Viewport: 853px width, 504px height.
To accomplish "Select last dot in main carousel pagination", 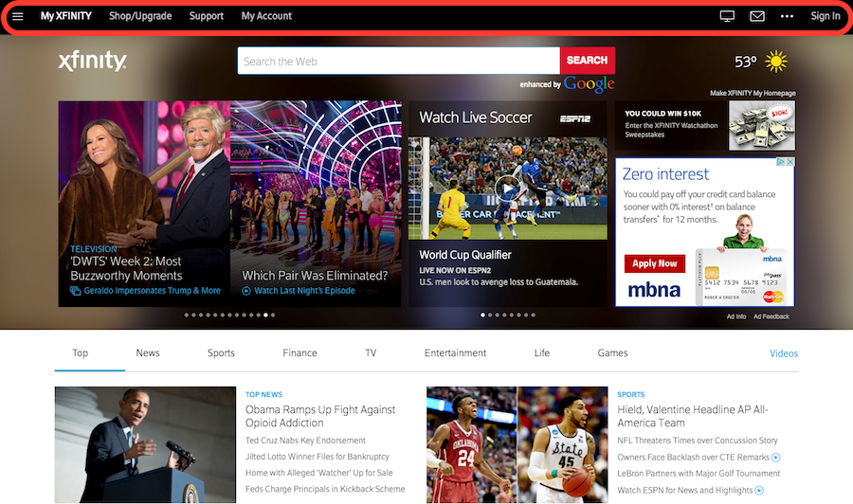I will tap(273, 315).
